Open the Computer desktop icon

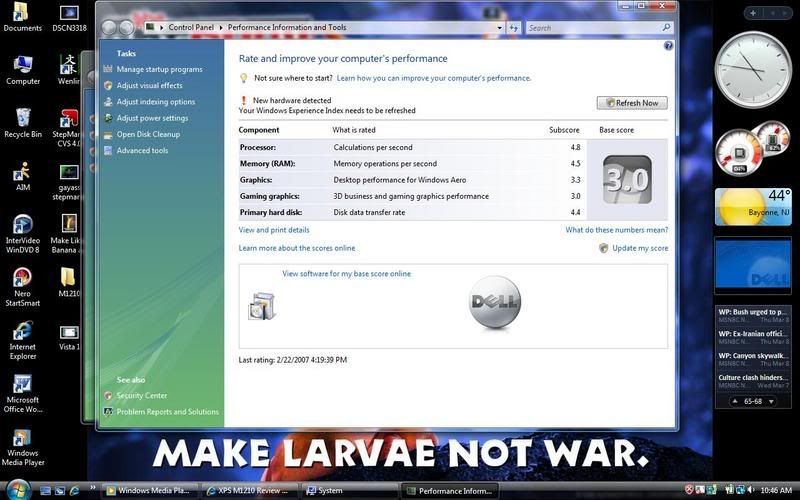(22, 70)
